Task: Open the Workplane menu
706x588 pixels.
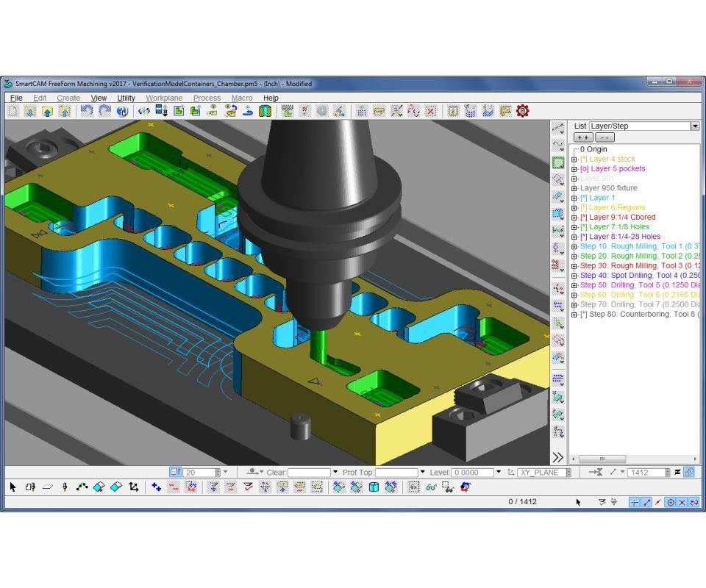Action: 164,98
